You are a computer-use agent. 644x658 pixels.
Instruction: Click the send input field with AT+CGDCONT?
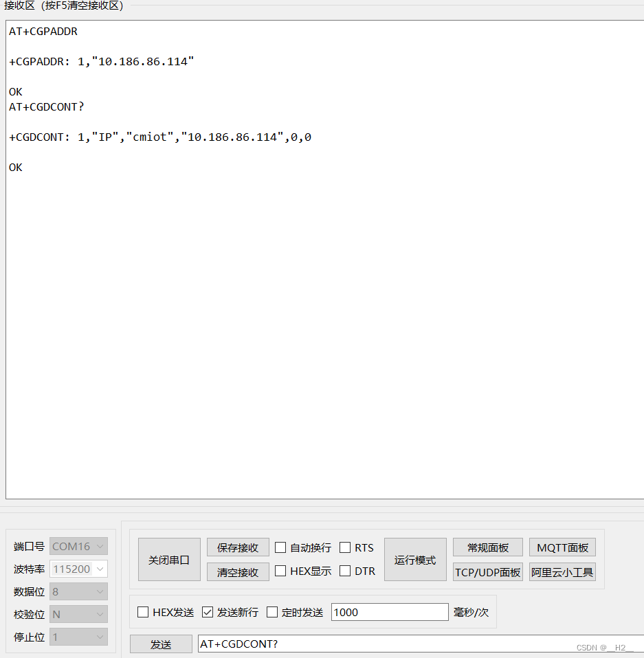(421, 644)
